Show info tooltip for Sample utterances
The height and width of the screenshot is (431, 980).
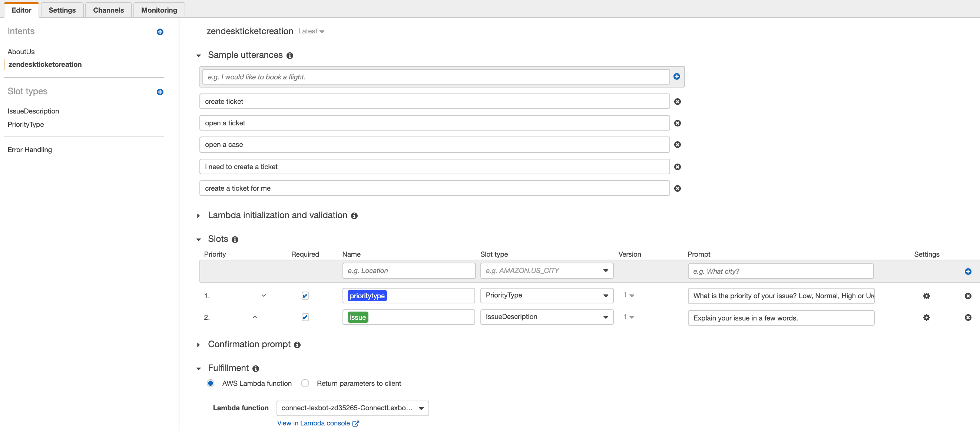289,56
